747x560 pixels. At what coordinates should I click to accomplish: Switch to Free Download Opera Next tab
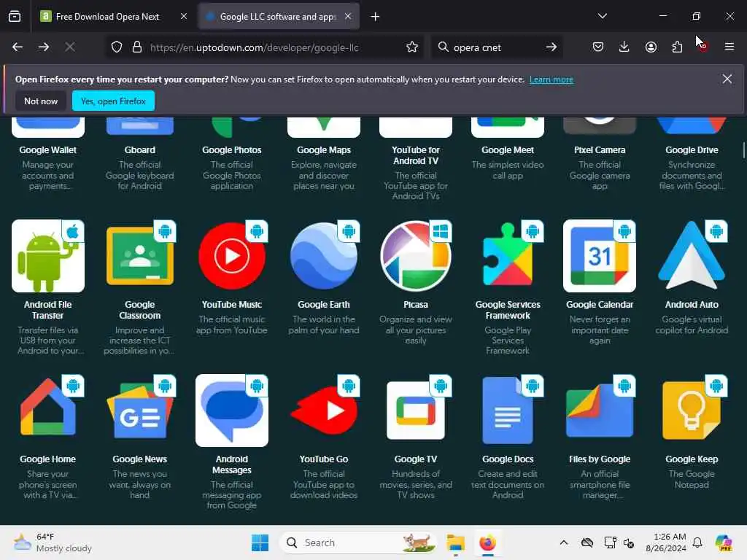coord(107,17)
